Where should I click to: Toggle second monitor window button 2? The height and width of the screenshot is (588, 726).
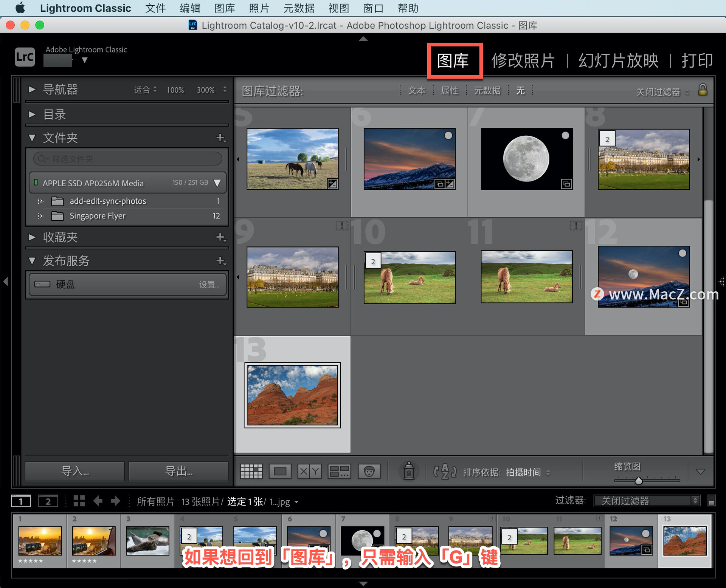point(48,501)
